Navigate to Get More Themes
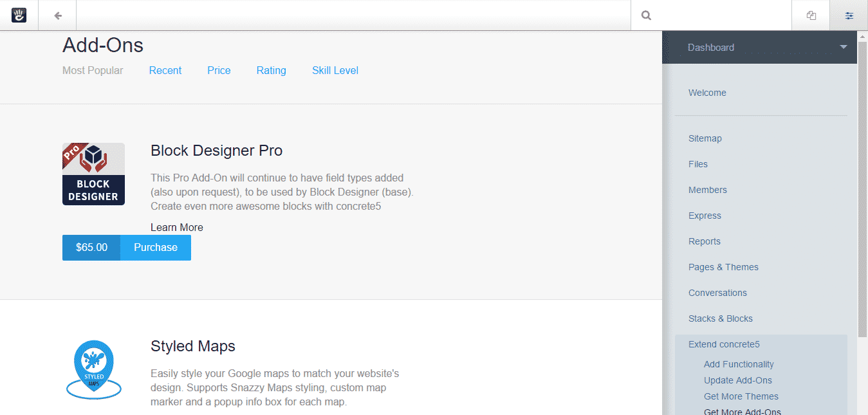The height and width of the screenshot is (415, 868). click(741, 396)
